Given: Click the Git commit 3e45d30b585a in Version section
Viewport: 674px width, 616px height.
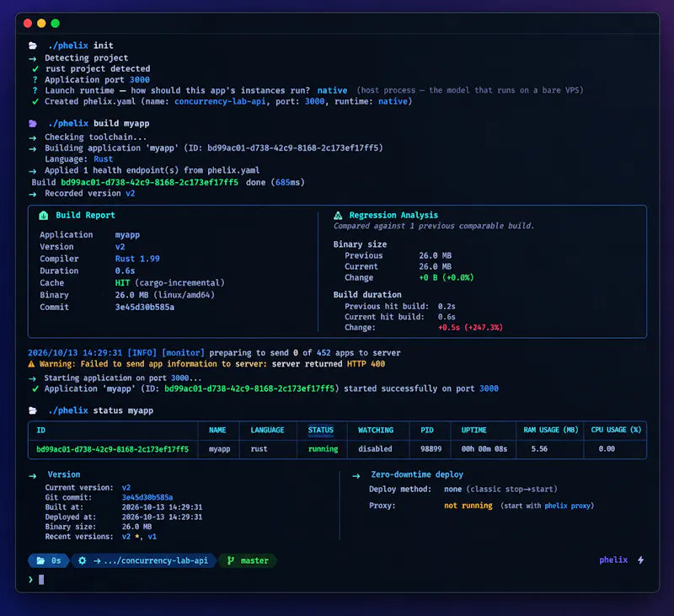Looking at the screenshot, I should [147, 497].
